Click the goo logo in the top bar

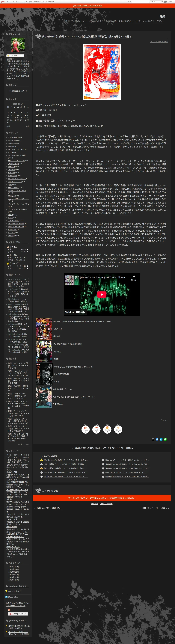click(x=3, y=1)
